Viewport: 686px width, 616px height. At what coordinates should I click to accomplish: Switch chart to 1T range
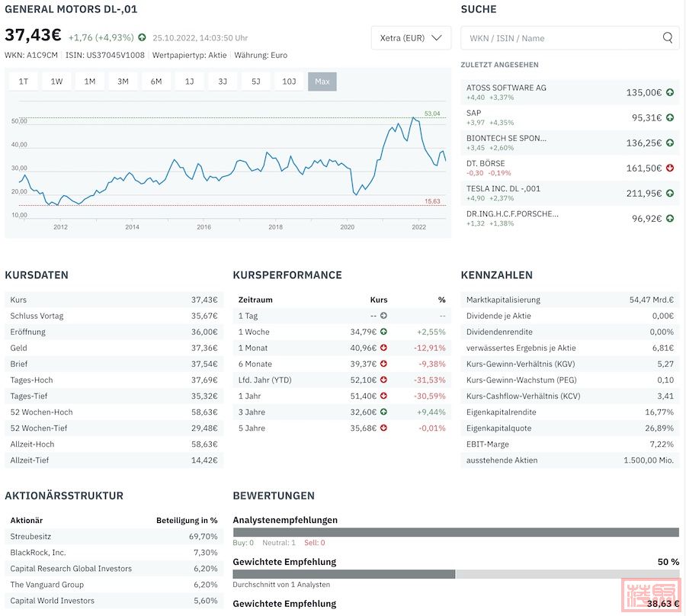(x=24, y=82)
